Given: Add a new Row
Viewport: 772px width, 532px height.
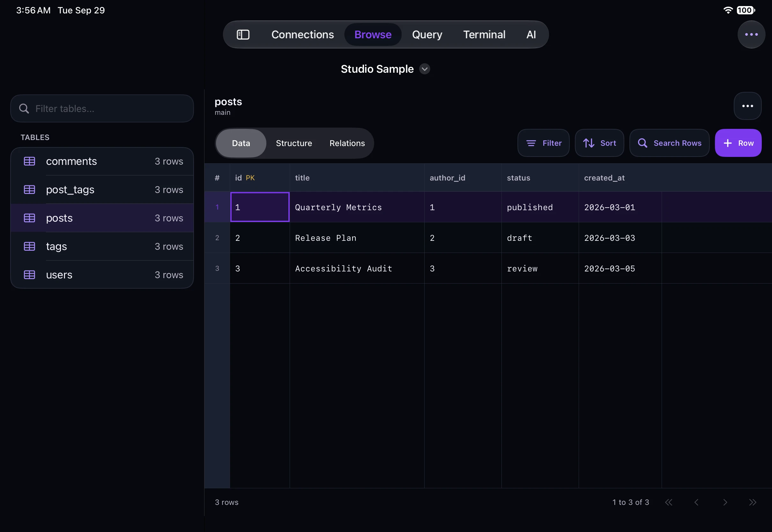Looking at the screenshot, I should pos(738,143).
